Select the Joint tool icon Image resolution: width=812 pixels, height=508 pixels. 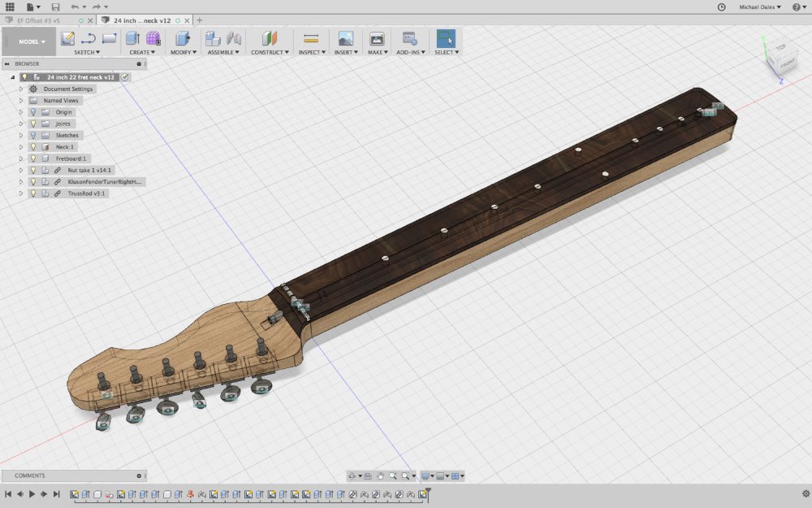[234, 38]
